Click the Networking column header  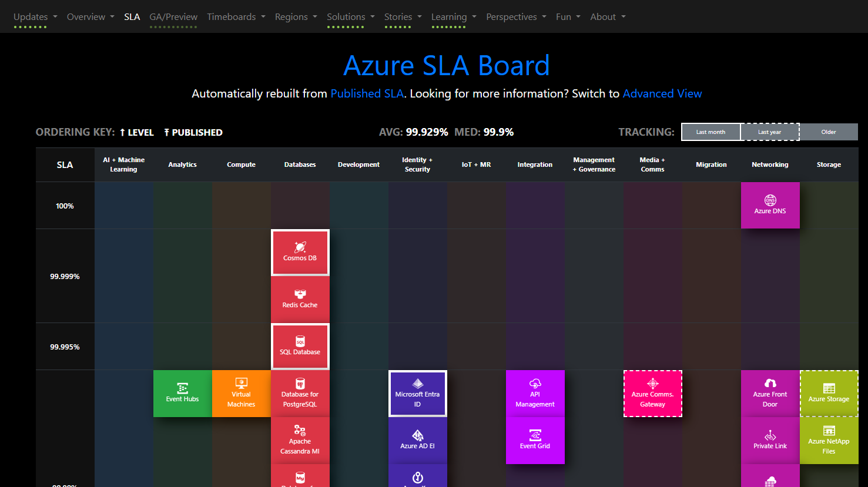point(770,164)
